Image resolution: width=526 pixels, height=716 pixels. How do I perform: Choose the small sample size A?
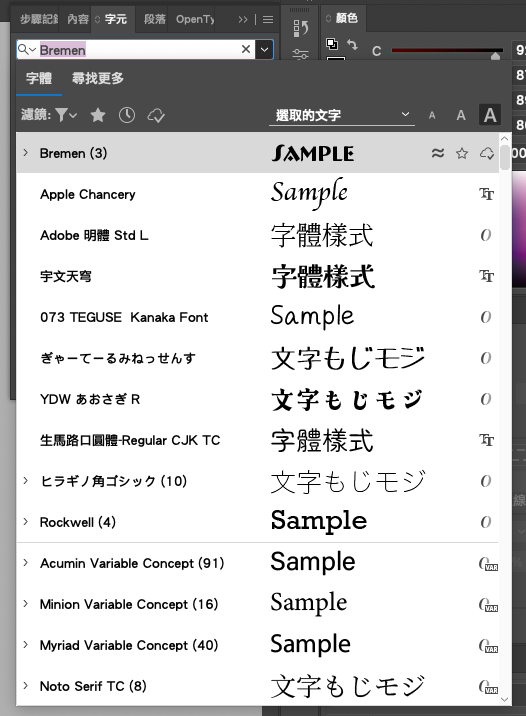point(432,116)
